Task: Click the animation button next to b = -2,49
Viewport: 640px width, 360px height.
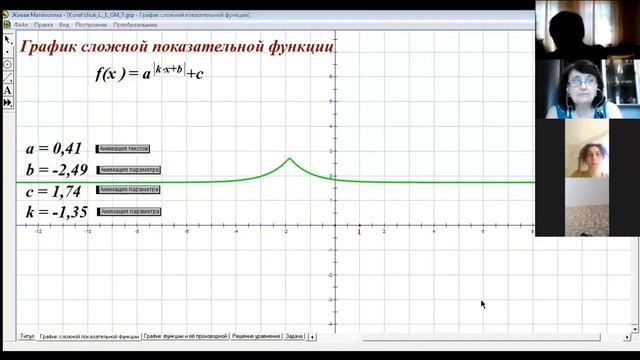Action: tap(129, 170)
